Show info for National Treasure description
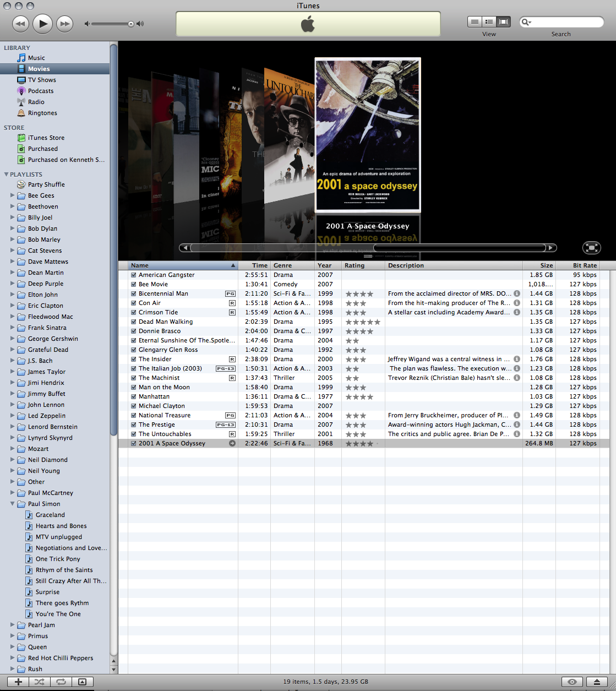 517,415
